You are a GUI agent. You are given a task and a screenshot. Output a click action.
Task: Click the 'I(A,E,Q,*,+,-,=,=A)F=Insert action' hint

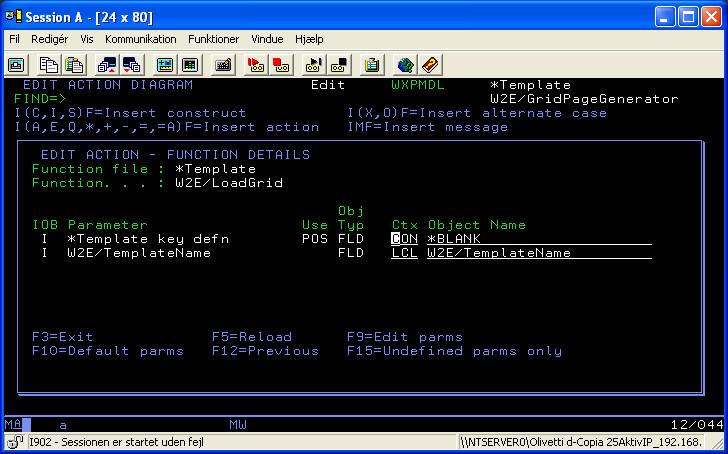pyautogui.click(x=167, y=127)
